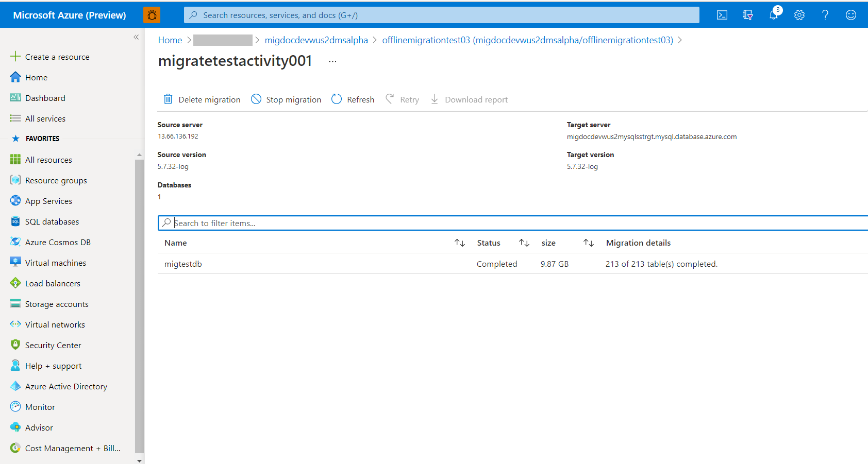Image resolution: width=868 pixels, height=464 pixels.
Task: Click the Retry button
Action: coord(403,99)
